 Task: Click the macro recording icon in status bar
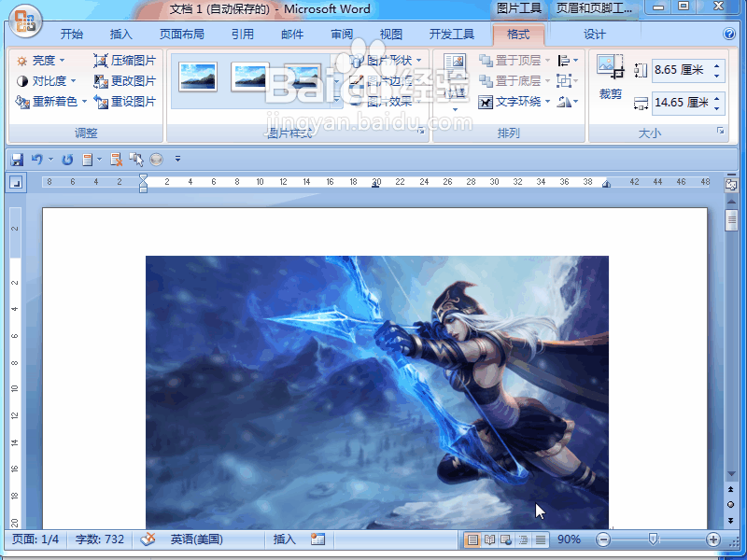tap(317, 539)
